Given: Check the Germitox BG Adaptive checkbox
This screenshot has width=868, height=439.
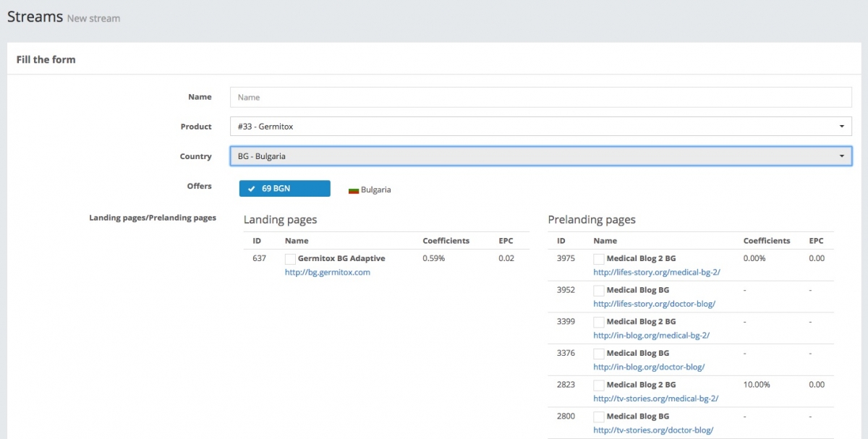Looking at the screenshot, I should (290, 259).
